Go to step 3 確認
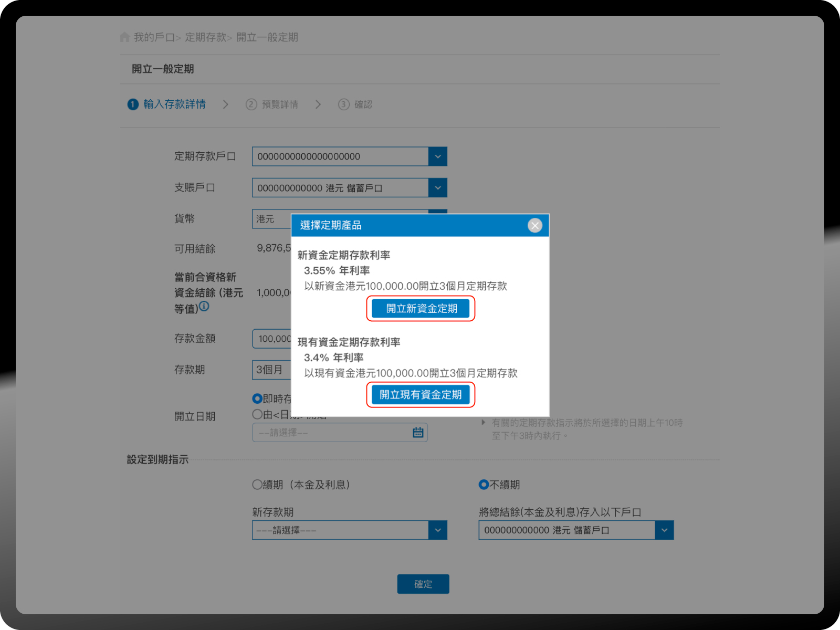 356,104
